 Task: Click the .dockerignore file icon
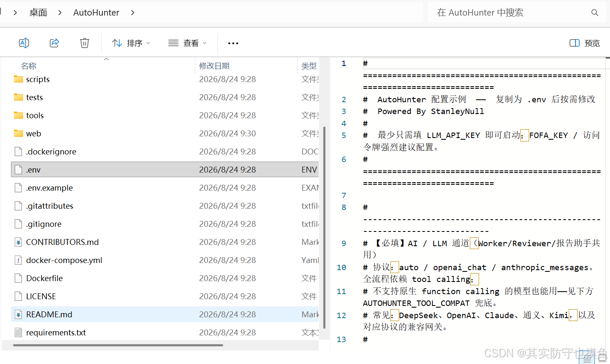[19, 151]
